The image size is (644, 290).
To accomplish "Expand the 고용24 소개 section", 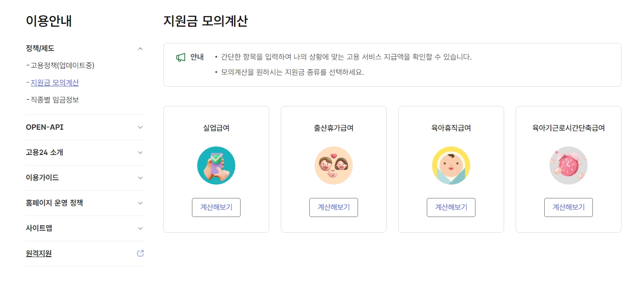I will (140, 153).
